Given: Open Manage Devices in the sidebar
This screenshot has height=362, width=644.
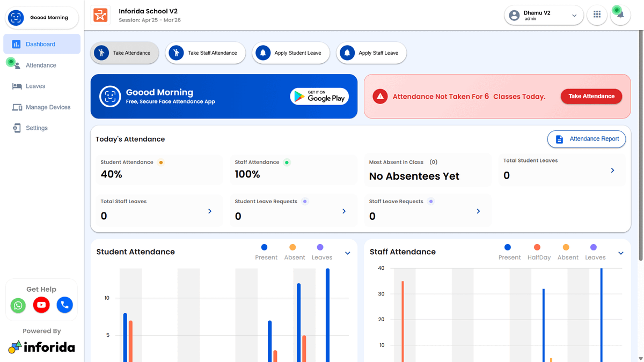Looking at the screenshot, I should [48, 107].
